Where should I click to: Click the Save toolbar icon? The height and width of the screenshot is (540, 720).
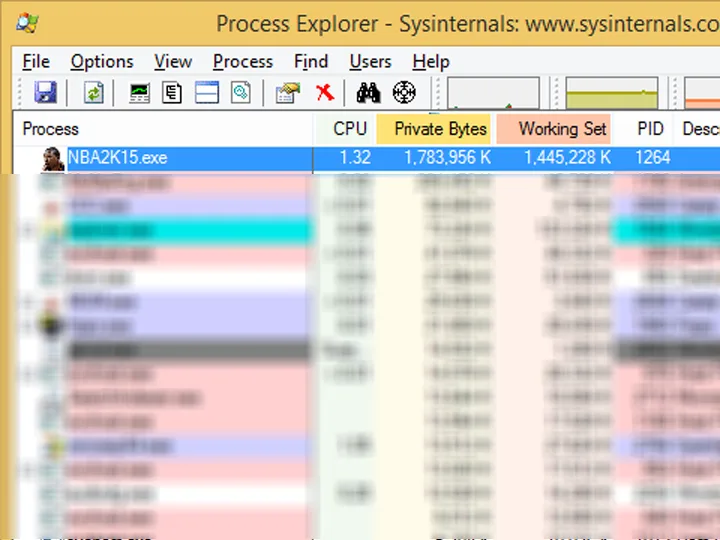click(45, 92)
